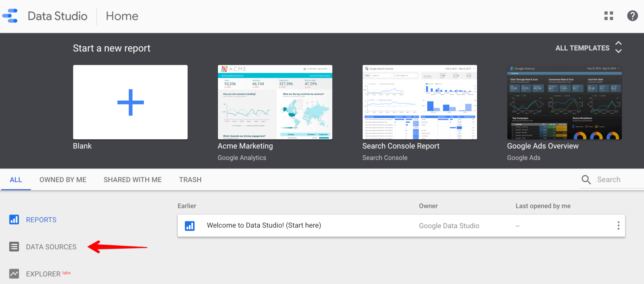Click the Reports bar chart icon in the sidebar
This screenshot has height=284, width=644.
(x=14, y=220)
